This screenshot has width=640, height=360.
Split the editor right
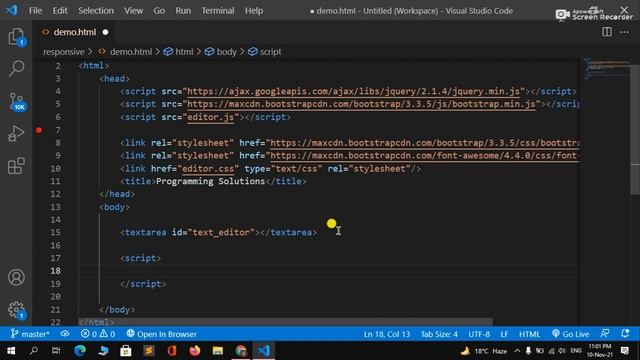[607, 32]
